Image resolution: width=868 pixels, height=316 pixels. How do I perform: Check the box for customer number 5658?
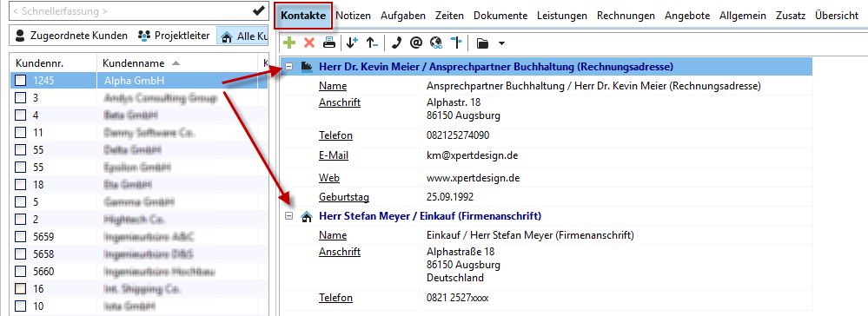pyautogui.click(x=21, y=253)
